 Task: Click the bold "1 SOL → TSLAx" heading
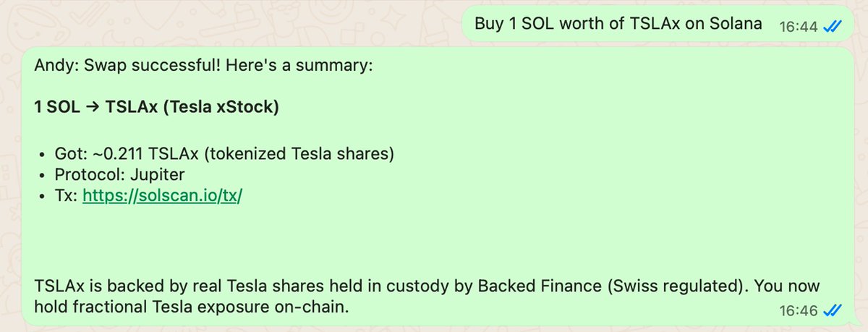(156, 108)
